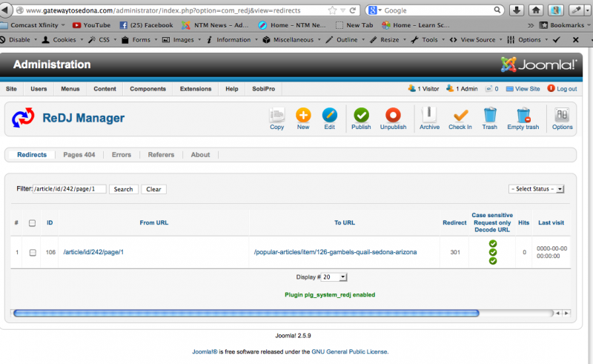The height and width of the screenshot is (364, 593).
Task: Open the About tab
Action: (x=200, y=155)
